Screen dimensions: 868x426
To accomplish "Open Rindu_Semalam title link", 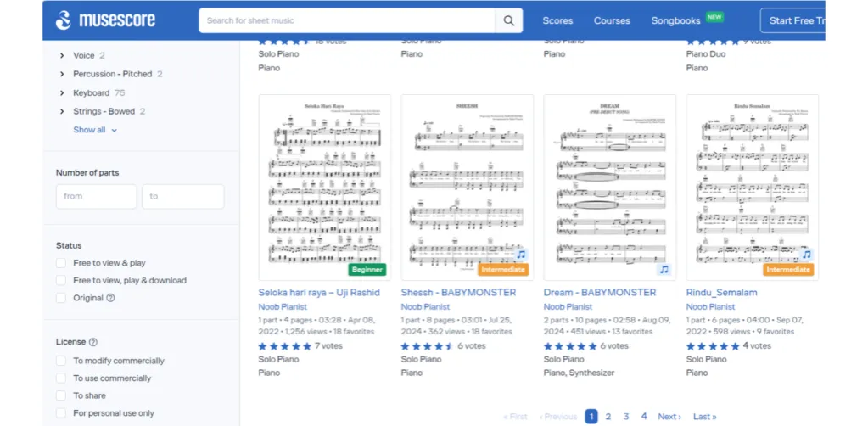I will [x=721, y=293].
